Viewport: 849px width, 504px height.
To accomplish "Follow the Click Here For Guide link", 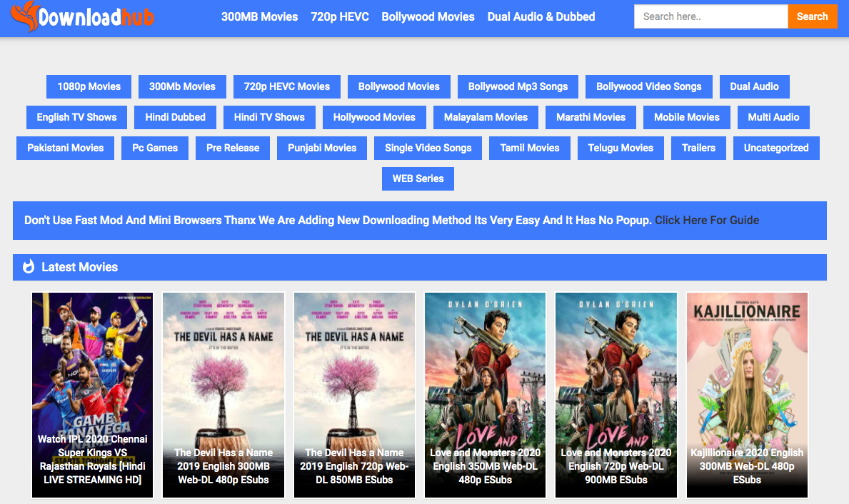I will click(706, 220).
